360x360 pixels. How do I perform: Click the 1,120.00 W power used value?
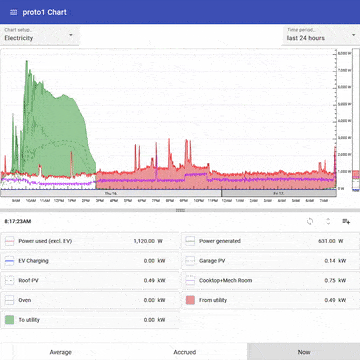(x=148, y=241)
